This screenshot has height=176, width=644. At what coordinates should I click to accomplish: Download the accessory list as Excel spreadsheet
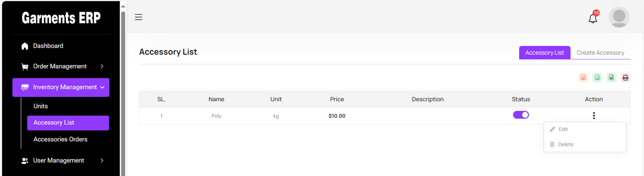(x=611, y=78)
